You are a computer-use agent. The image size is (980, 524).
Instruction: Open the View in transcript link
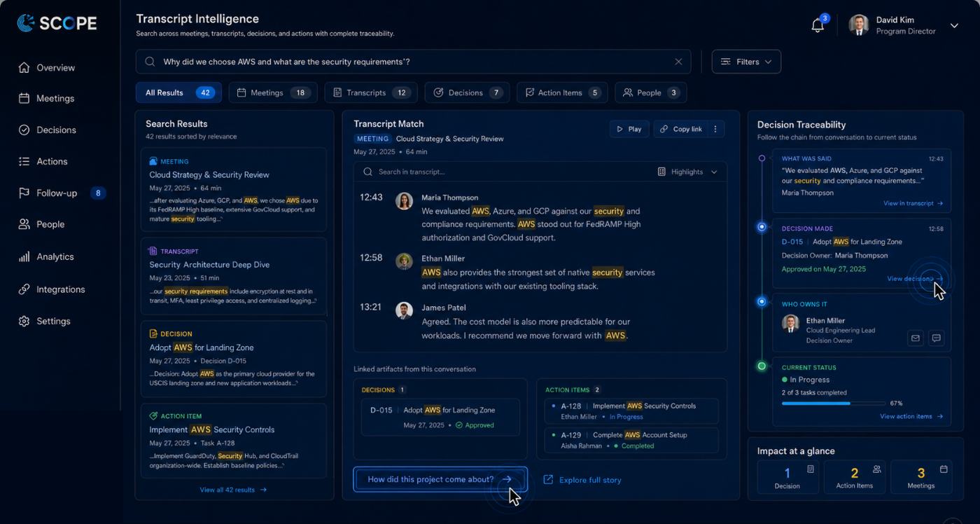click(913, 203)
